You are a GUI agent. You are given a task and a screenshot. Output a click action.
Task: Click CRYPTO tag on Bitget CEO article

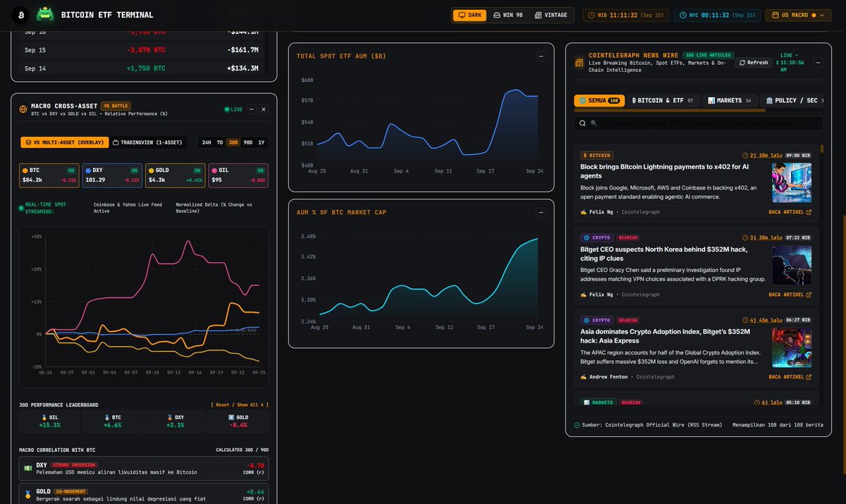click(x=596, y=238)
